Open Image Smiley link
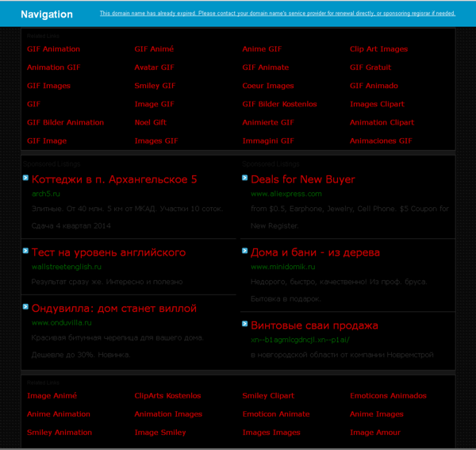Viewport: 476px width, 450px height. click(160, 433)
